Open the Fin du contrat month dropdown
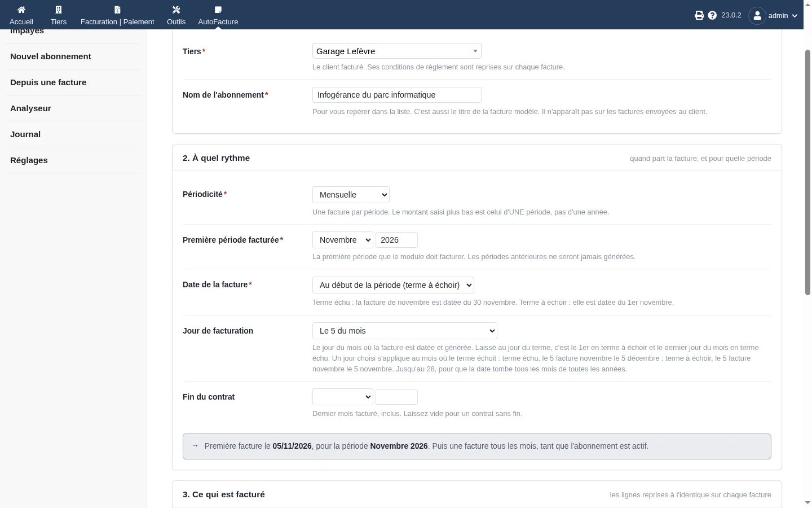812x508 pixels. point(343,397)
